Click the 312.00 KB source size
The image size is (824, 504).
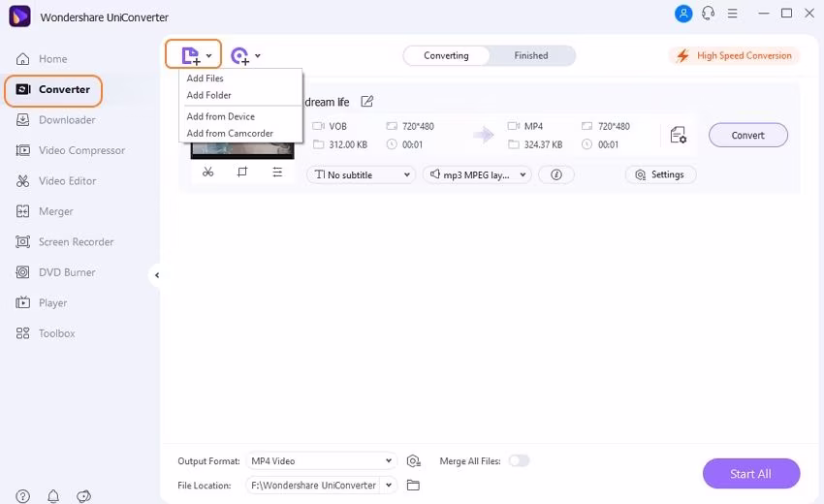[x=348, y=144]
